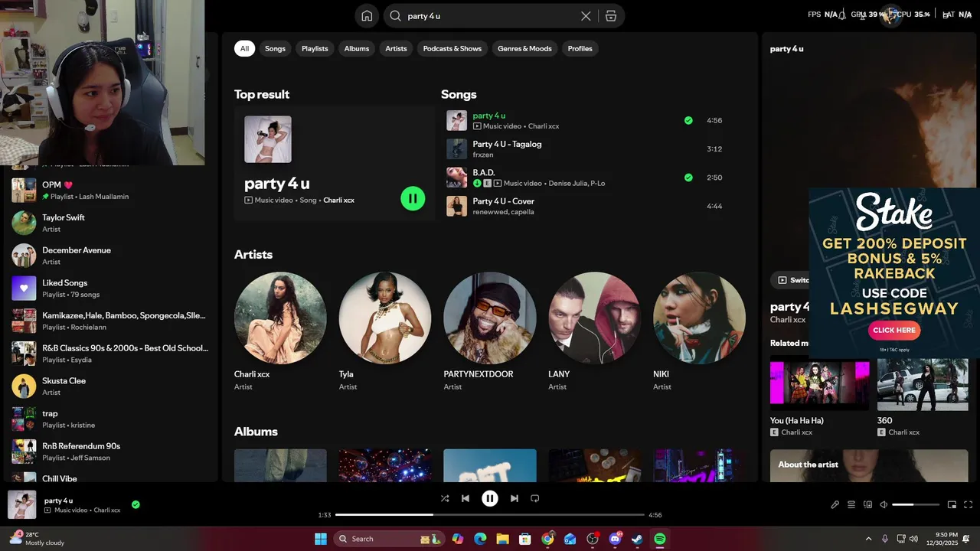This screenshot has width=980, height=551.
Task: Pause using green button on top result
Action: coord(413,199)
